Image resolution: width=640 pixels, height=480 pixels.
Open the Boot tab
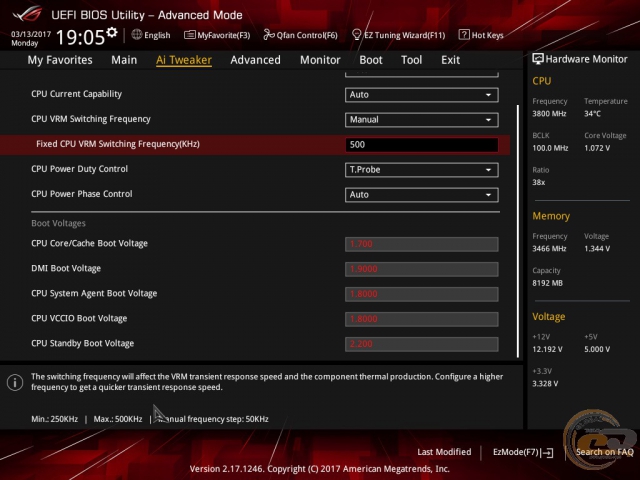coord(371,60)
